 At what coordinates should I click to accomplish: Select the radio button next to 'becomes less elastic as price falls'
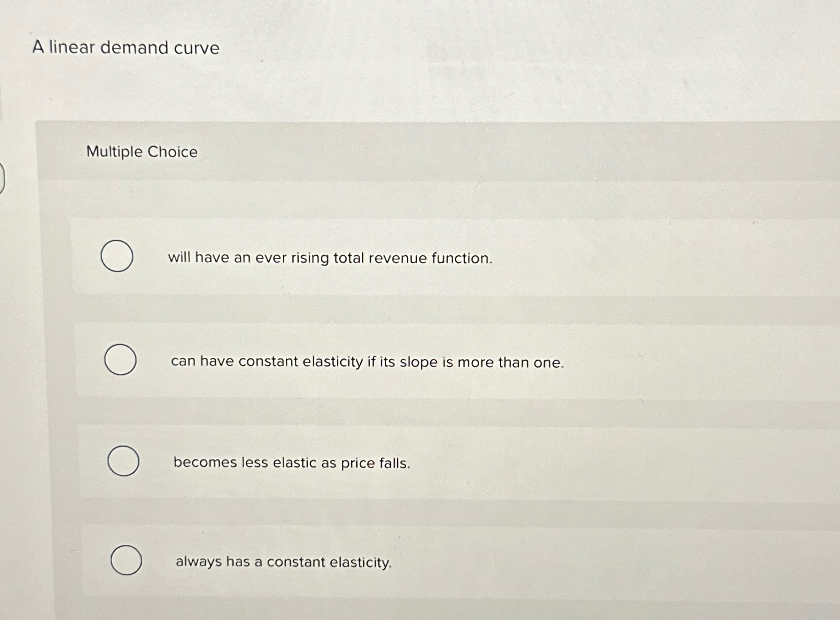tap(123, 462)
